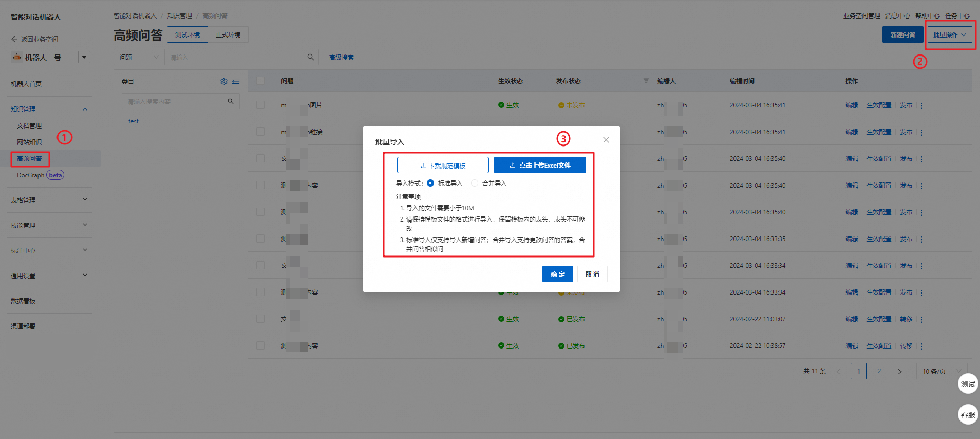Select 标准导入 radio option
The image size is (980, 439).
tap(430, 183)
